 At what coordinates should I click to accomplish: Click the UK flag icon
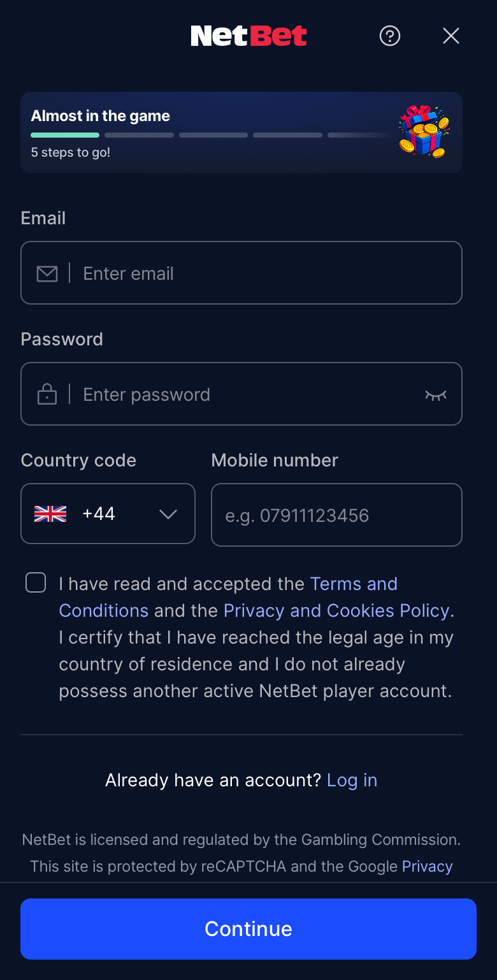(50, 514)
